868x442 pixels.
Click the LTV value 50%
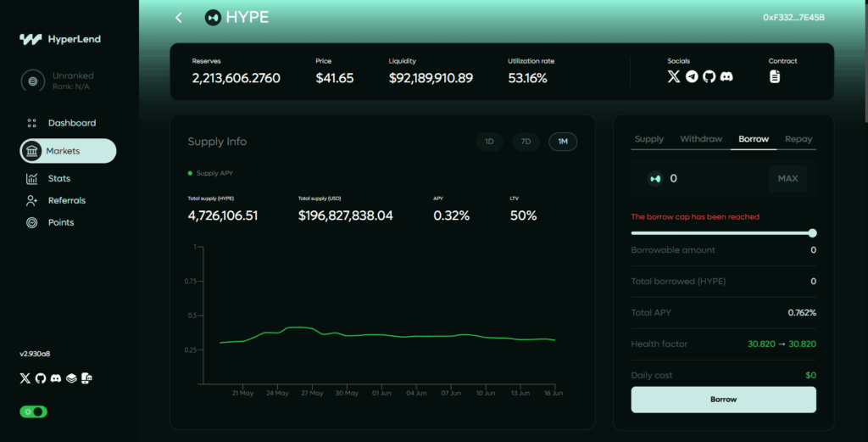523,215
